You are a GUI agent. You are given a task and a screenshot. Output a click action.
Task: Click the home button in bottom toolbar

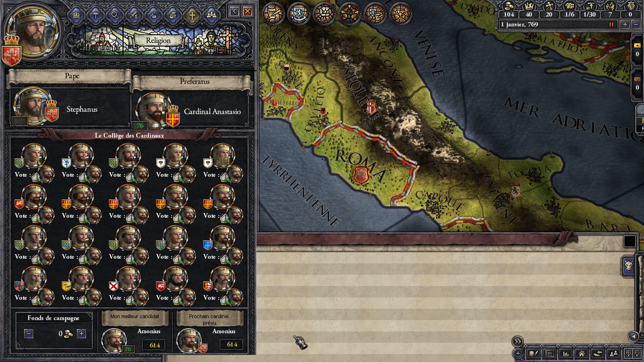point(582,353)
